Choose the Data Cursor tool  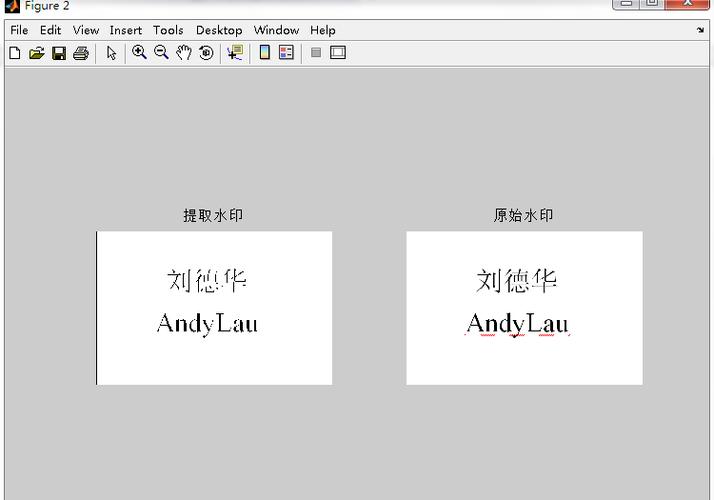235,53
